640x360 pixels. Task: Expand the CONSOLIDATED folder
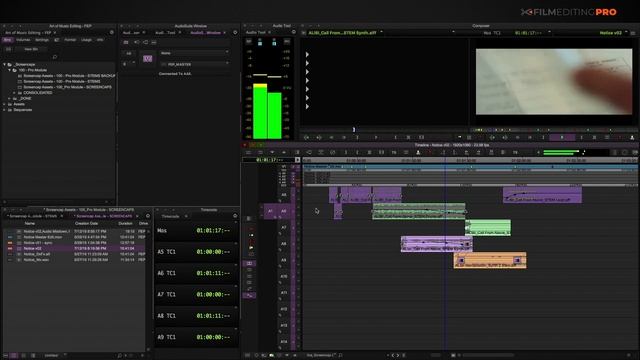[14, 93]
